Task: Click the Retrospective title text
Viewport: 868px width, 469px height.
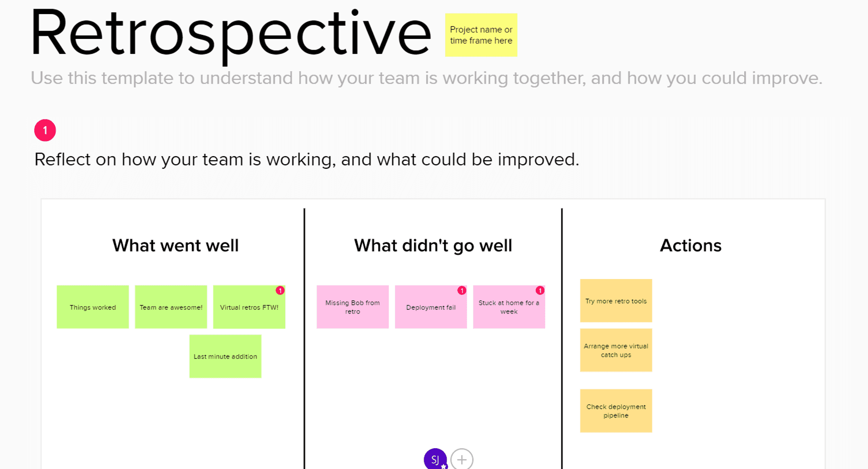Action: pyautogui.click(x=231, y=34)
